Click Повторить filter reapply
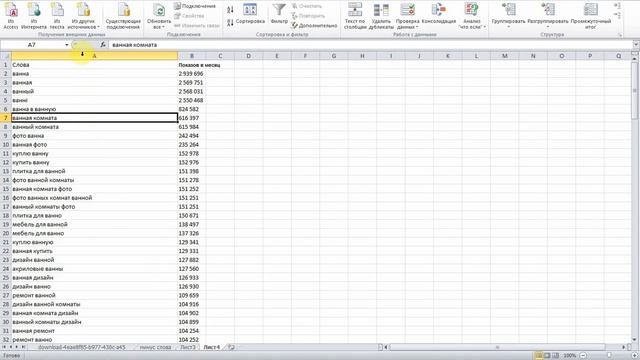Viewport: 640px width, 360px height. coord(308,16)
